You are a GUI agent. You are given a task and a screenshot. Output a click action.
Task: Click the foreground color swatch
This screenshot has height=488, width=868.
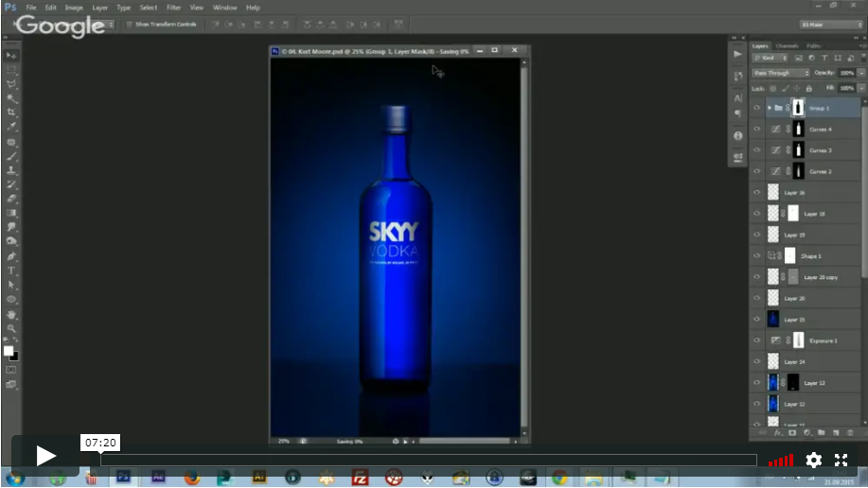9,351
